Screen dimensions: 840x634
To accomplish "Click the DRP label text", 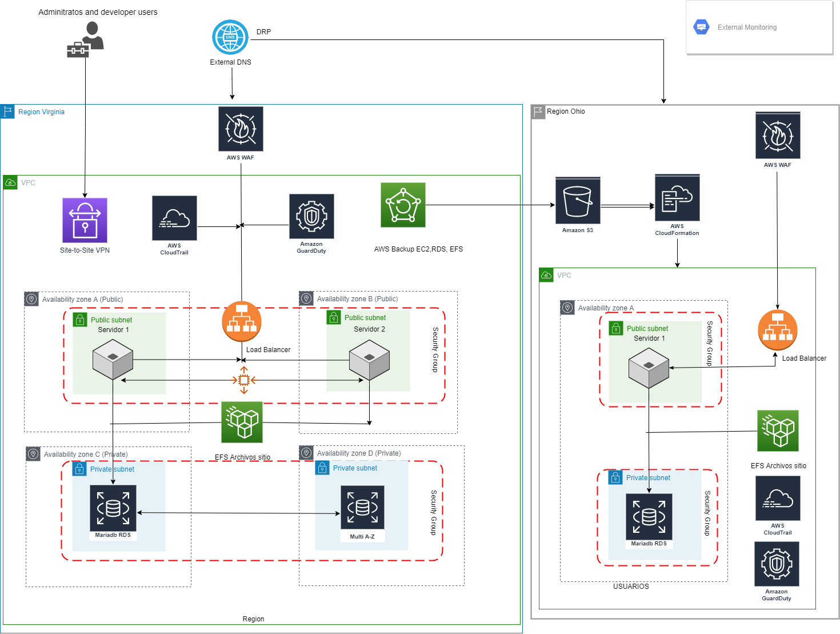I will [263, 32].
